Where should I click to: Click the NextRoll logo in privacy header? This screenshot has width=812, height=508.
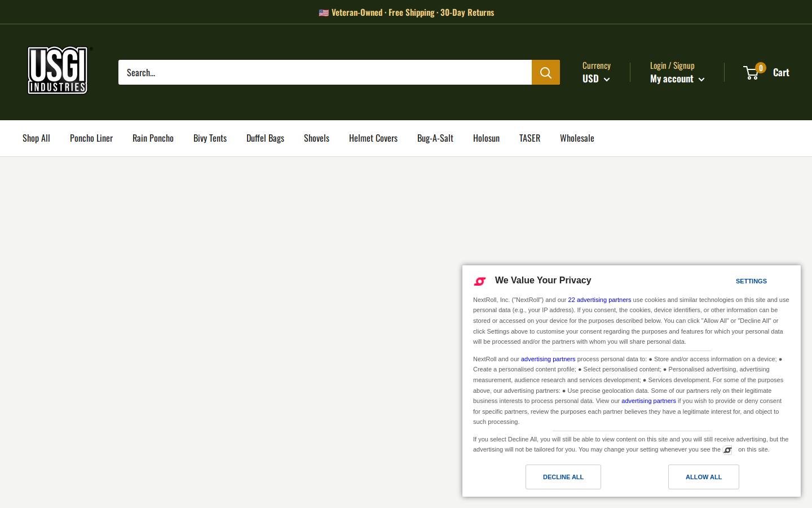click(480, 281)
